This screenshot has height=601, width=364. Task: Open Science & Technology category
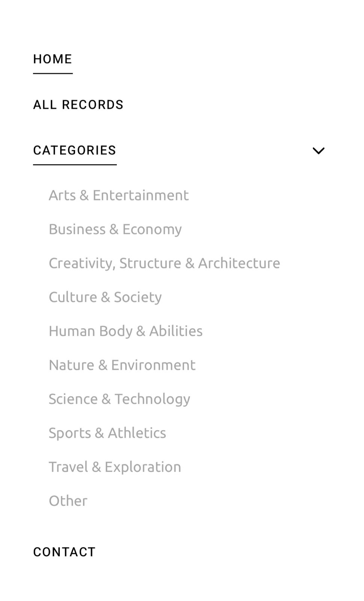119,399
